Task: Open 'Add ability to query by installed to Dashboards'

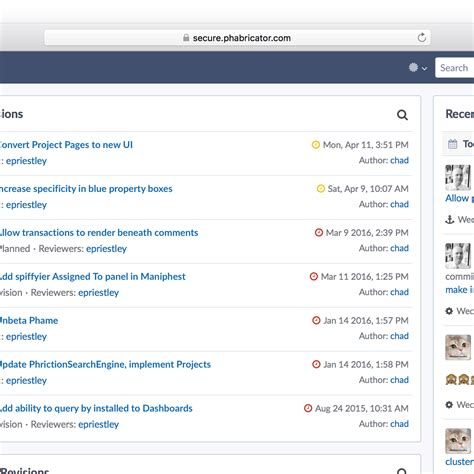Action: tap(96, 408)
